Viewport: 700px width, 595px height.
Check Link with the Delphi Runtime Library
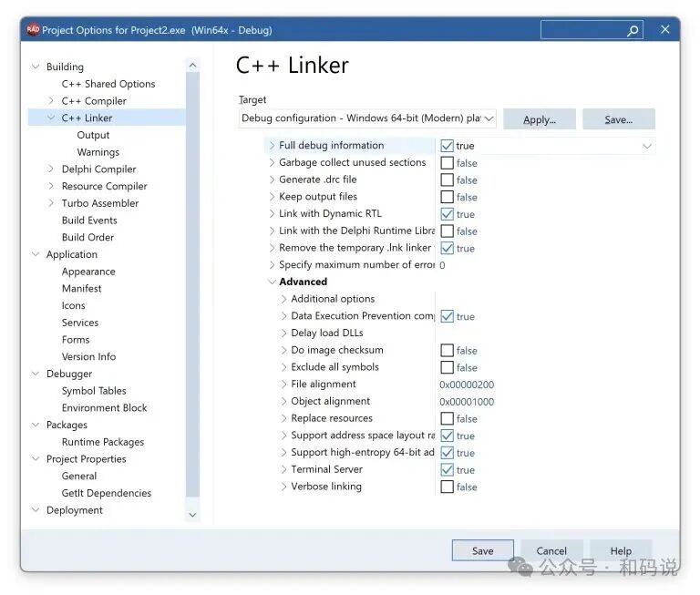point(447,231)
